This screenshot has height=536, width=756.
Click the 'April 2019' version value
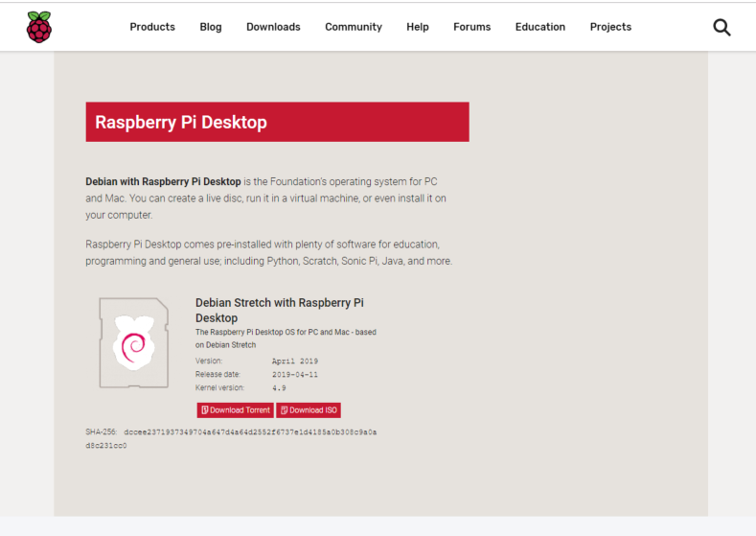295,361
